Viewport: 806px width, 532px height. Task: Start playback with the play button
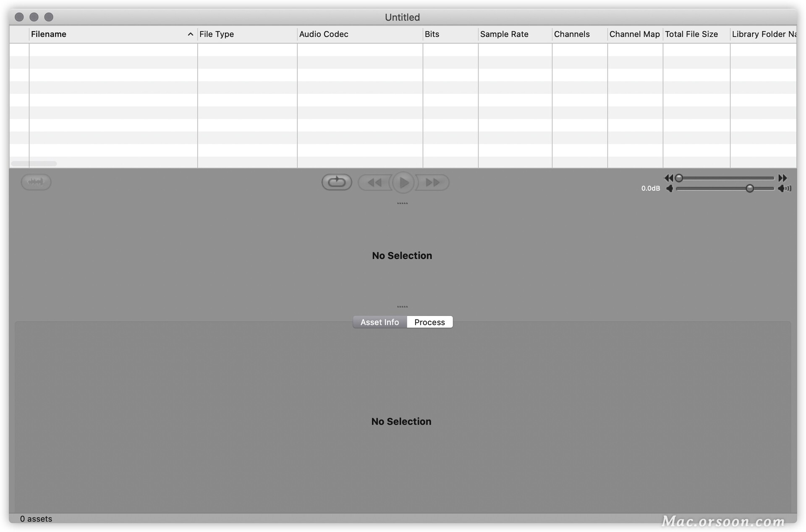point(403,183)
